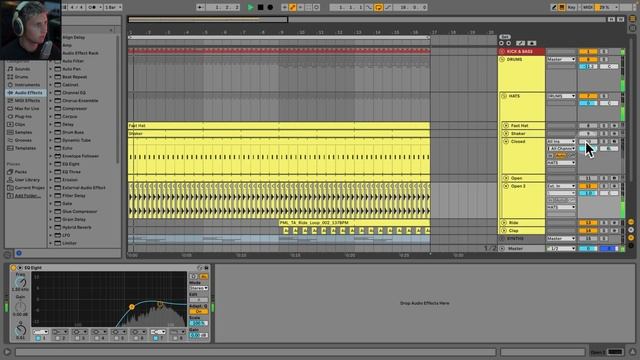Expand the Glue Compressor folder
This screenshot has height=360, width=640.
tap(51, 211)
